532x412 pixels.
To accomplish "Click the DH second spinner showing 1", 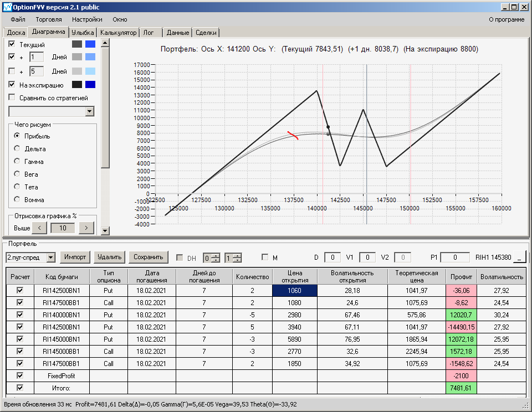I will click(x=233, y=258).
